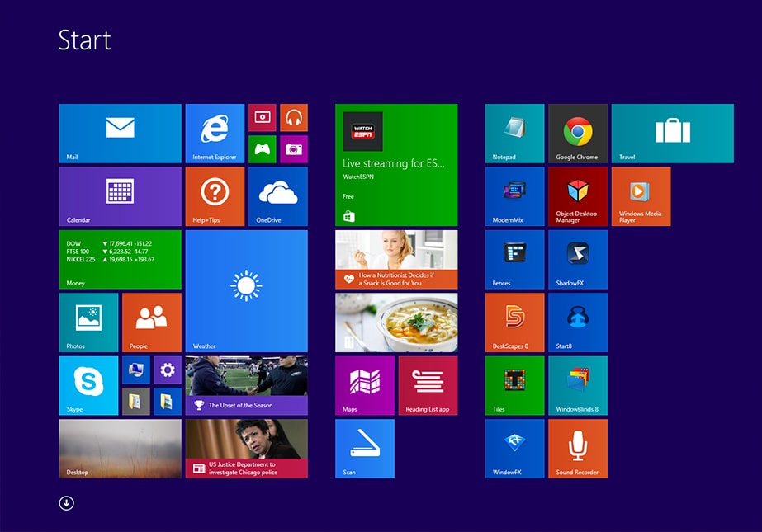Image resolution: width=762 pixels, height=532 pixels.
Task: Launch the Skype tile
Action: click(88, 386)
